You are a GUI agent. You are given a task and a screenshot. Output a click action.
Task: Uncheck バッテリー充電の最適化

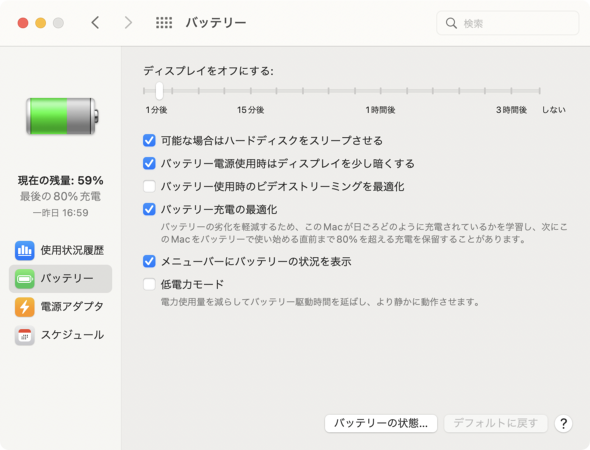click(x=149, y=209)
